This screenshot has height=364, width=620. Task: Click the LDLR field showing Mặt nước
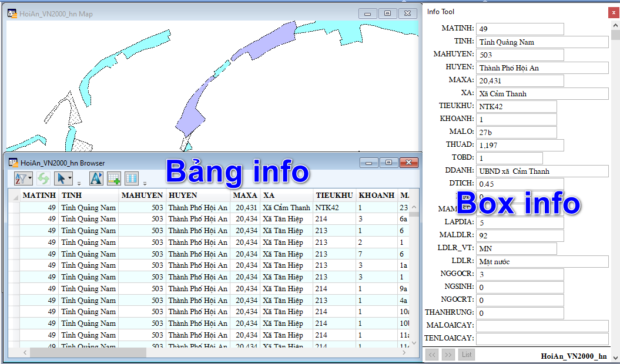coord(542,261)
